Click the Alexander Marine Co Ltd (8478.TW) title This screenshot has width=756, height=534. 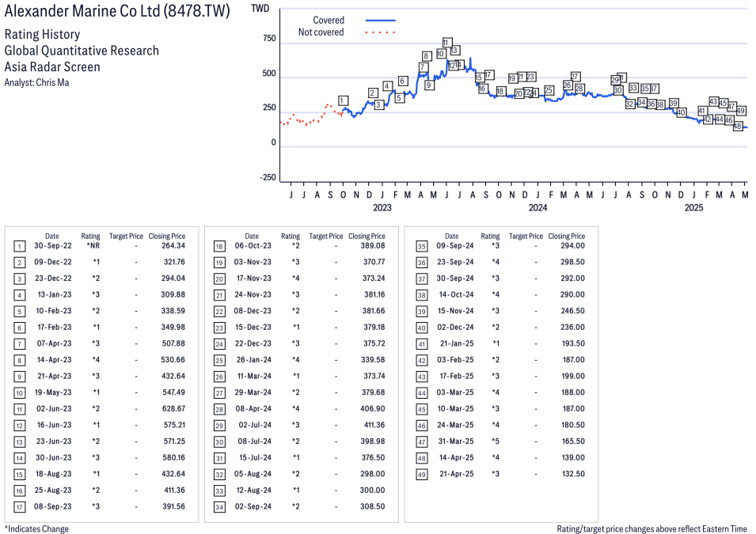click(117, 11)
